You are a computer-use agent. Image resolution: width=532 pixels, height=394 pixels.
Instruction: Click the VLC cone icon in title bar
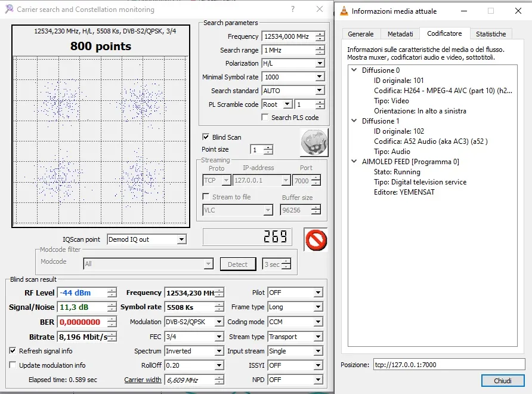coord(344,11)
